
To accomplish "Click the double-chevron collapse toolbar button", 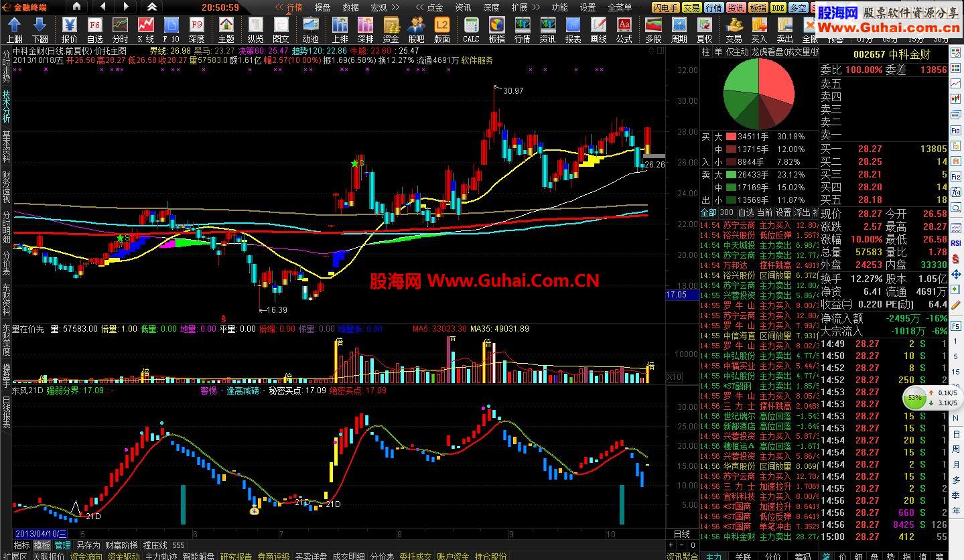I will point(153,7).
